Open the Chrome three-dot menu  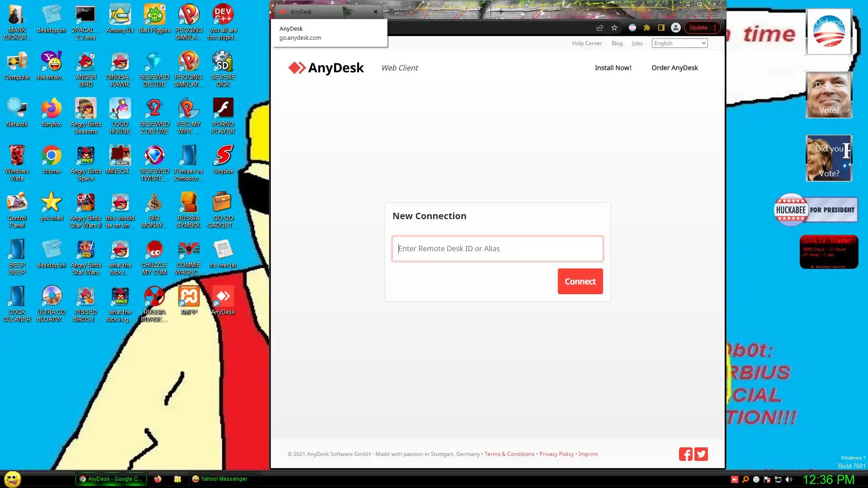tap(715, 28)
